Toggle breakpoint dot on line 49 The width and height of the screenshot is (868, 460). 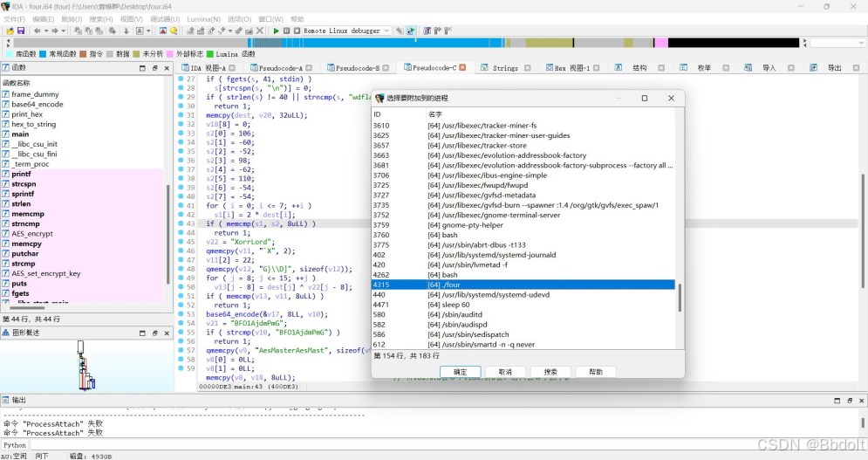click(181, 278)
